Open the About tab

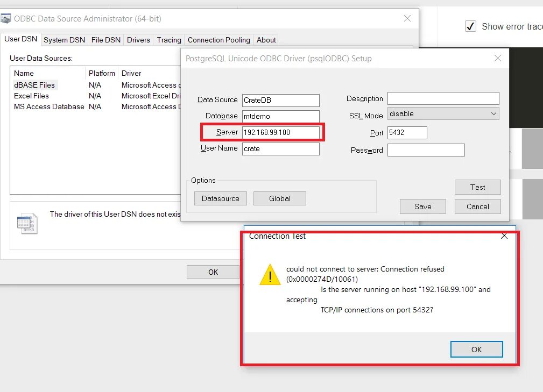tap(266, 40)
